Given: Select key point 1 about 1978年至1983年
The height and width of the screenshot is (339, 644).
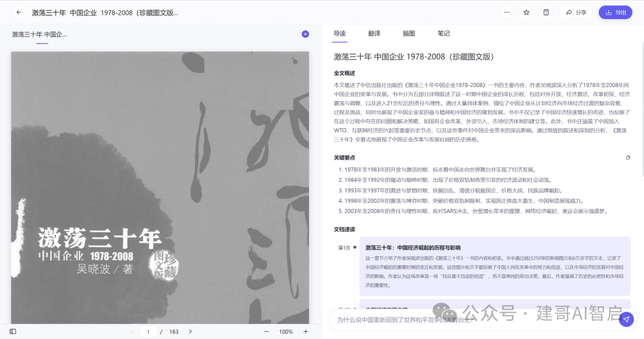Looking at the screenshot, I should click(x=438, y=169).
